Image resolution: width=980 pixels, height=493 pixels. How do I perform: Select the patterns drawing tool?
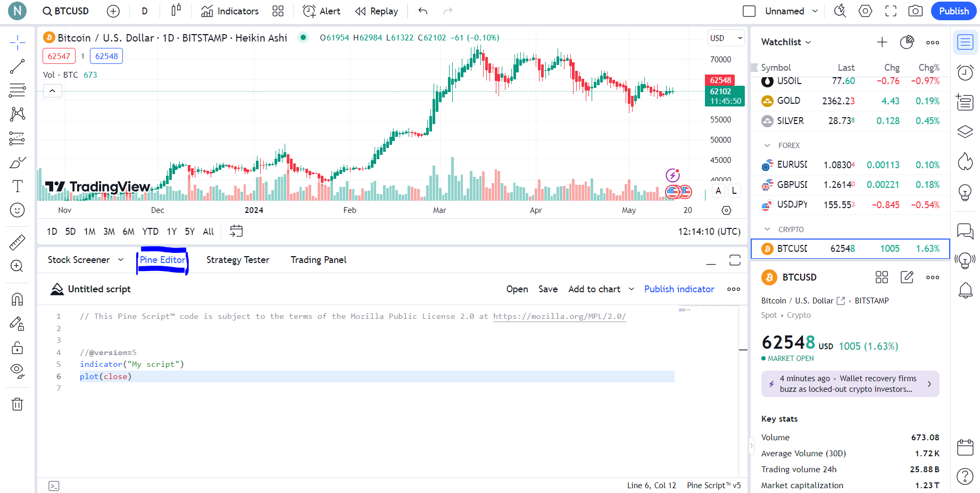[17, 114]
